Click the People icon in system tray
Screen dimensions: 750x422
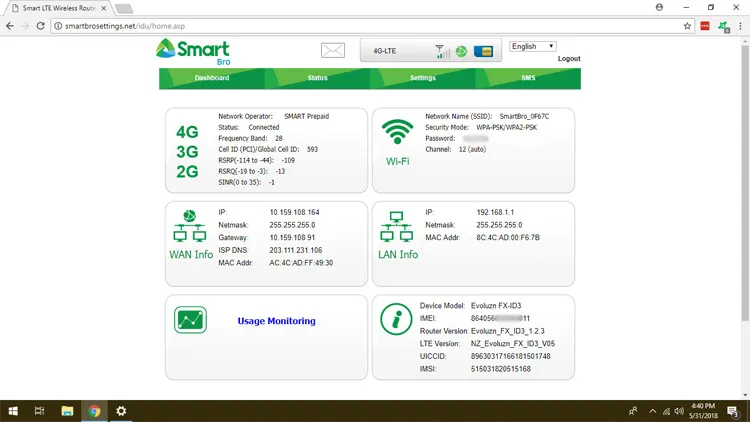[633, 411]
